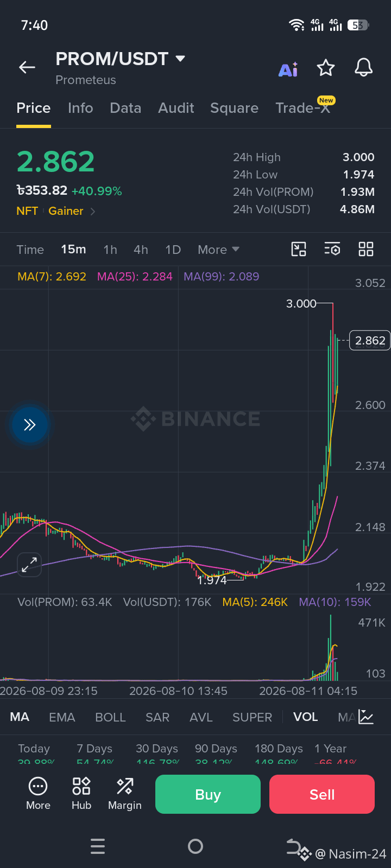This screenshot has height=868, width=391.
Task: Tap the 24h High value 3.000
Action: (x=358, y=157)
